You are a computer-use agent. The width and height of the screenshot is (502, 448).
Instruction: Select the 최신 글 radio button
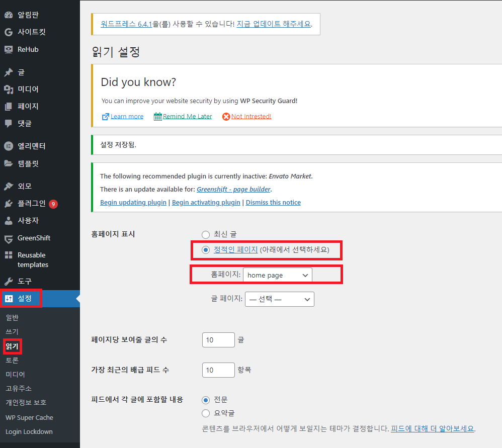click(205, 234)
